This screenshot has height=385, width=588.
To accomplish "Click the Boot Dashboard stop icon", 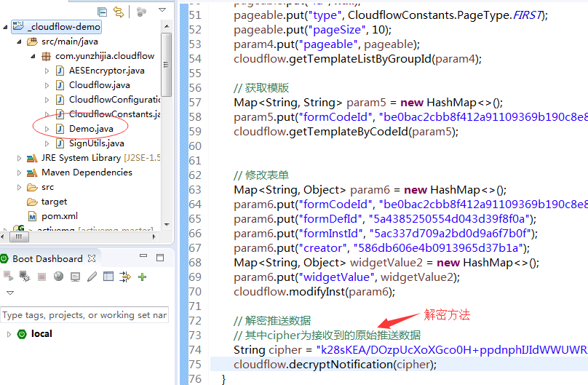I will [x=41, y=277].
